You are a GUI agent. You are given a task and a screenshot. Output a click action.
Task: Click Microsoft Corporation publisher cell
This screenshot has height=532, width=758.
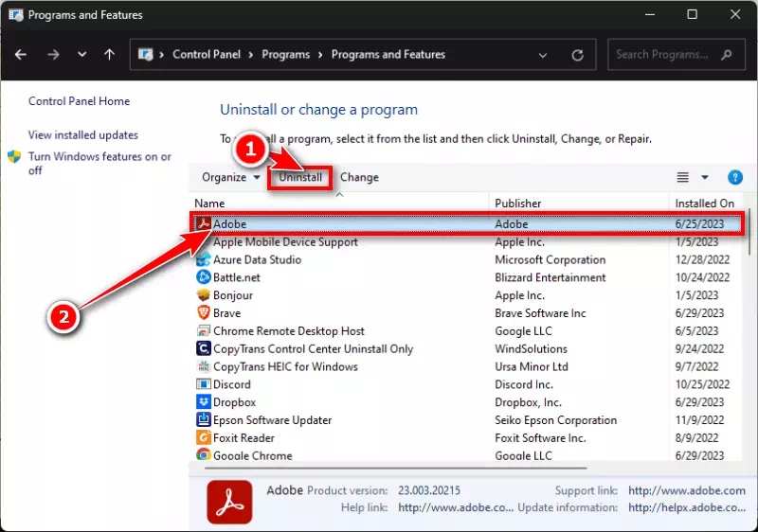[550, 259]
